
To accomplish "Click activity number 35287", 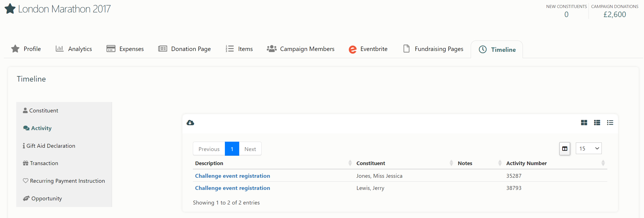I will click(514, 176).
